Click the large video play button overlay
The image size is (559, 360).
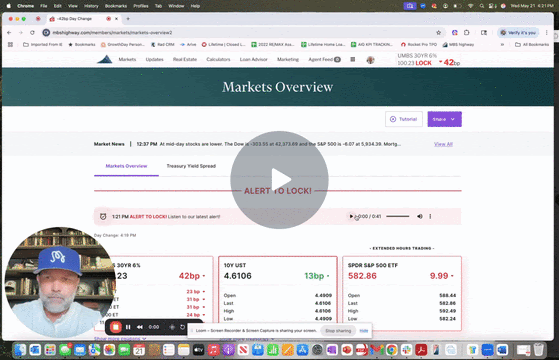(279, 180)
